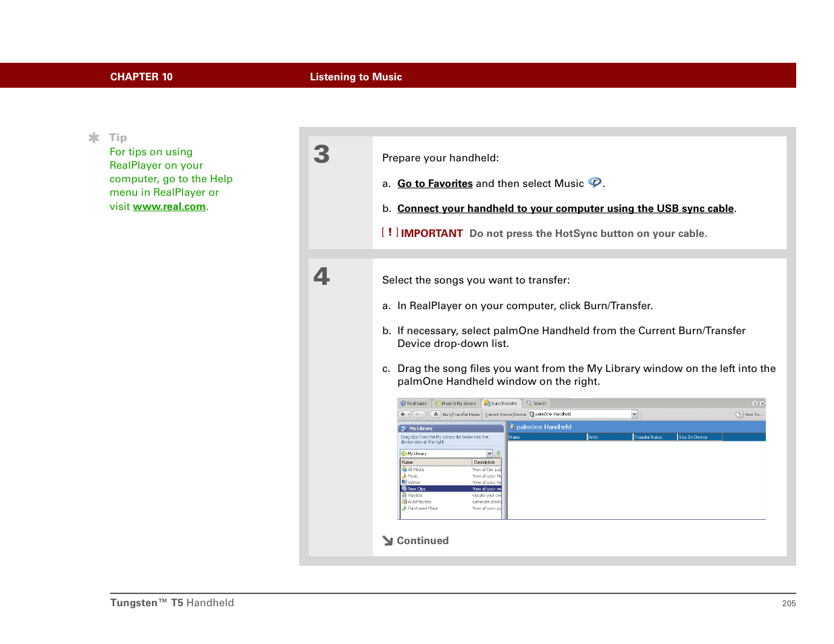
Task: Visit the www.real.com link in the tip
Action: pyautogui.click(x=170, y=207)
